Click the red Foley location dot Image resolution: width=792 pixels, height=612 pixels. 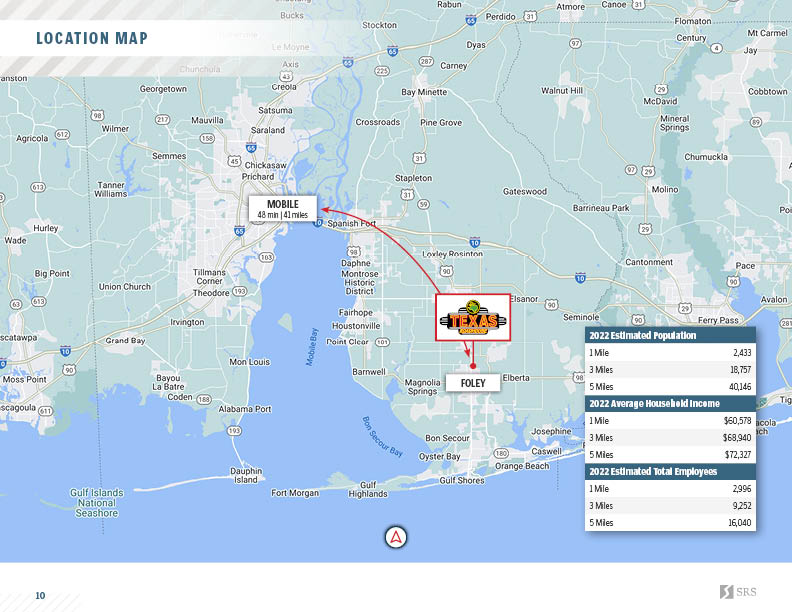473,366
